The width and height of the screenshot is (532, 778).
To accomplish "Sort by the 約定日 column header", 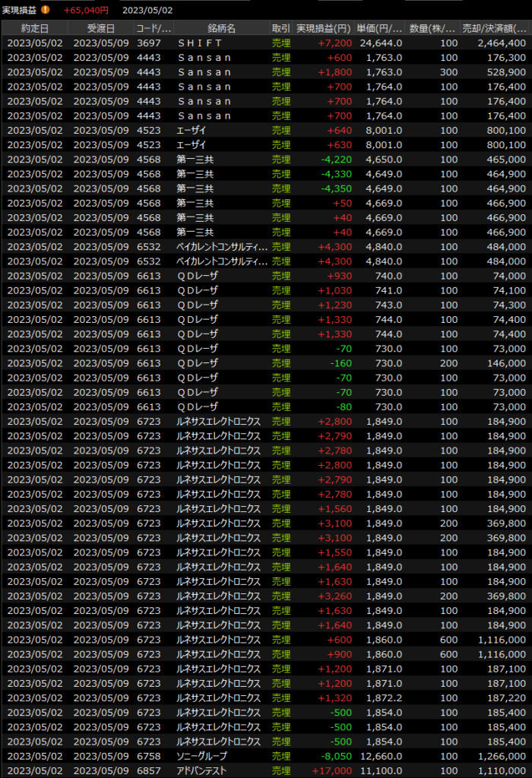I will click(x=34, y=28).
